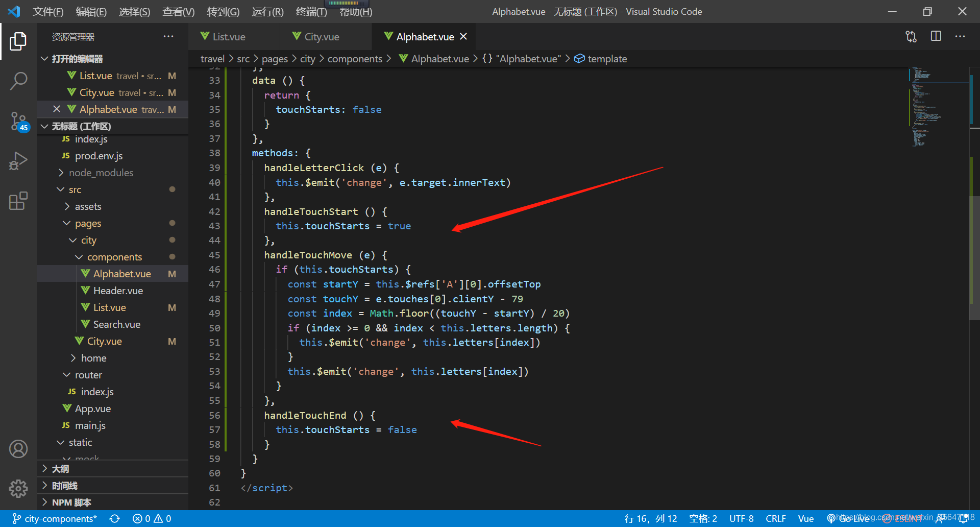The image size is (980, 527).
Task: Collapse the components folder
Action: (x=113, y=257)
